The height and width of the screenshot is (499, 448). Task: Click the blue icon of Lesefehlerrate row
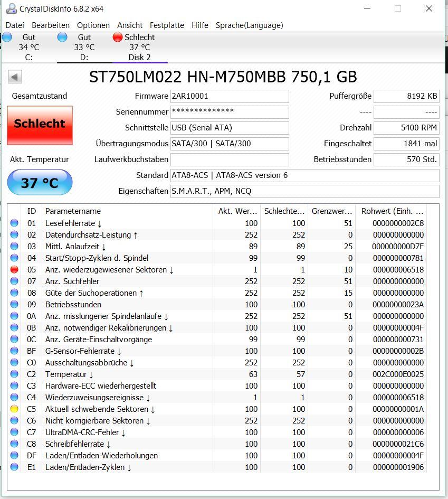pos(14,223)
